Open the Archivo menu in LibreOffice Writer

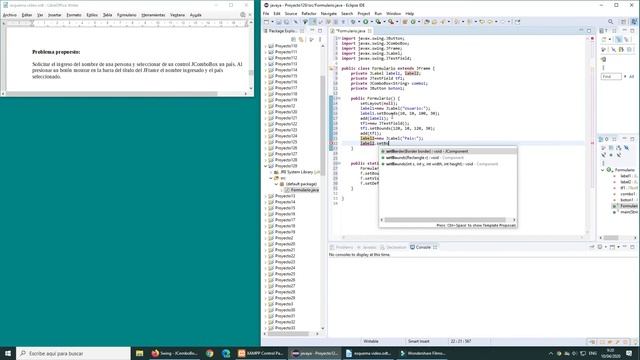click(x=10, y=15)
